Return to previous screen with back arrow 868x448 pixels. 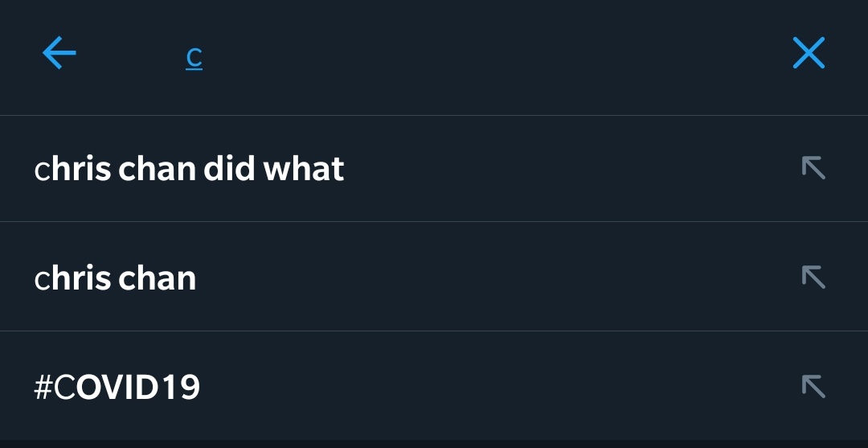(x=59, y=52)
